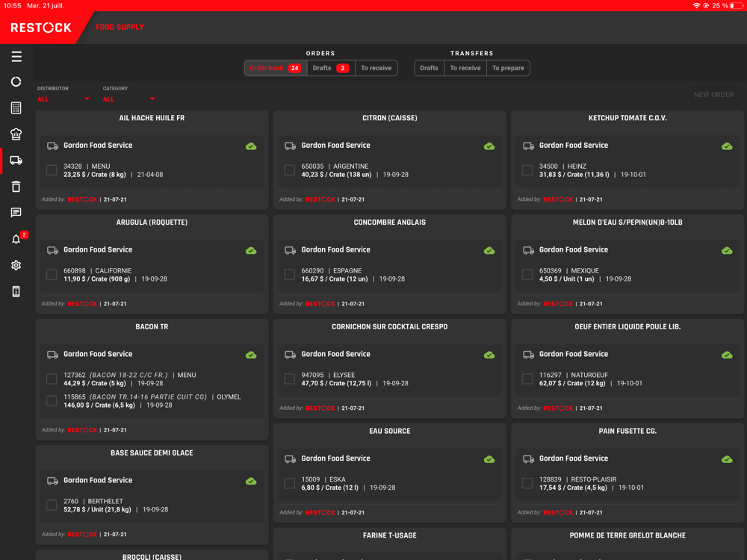747x560 pixels.
Task: Click the refresh circle sidebar icon
Action: 16,82
